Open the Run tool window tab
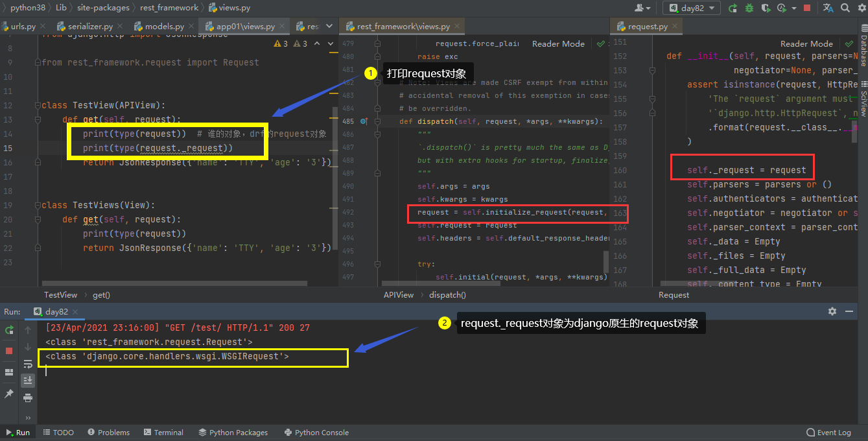The image size is (868, 441). point(18,433)
